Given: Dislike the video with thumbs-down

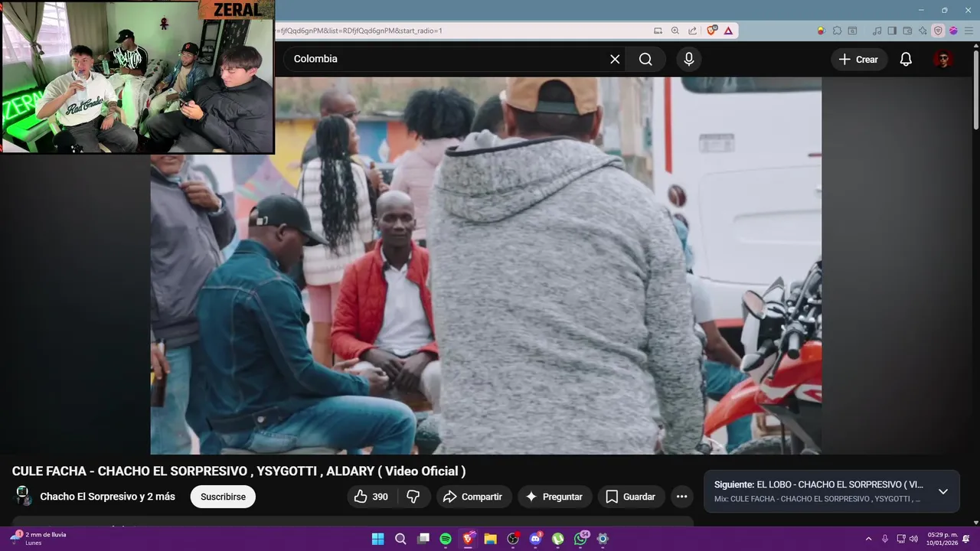Looking at the screenshot, I should [413, 497].
